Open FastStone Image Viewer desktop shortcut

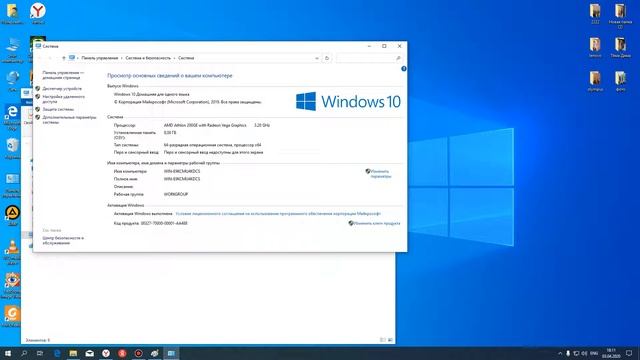(12, 284)
